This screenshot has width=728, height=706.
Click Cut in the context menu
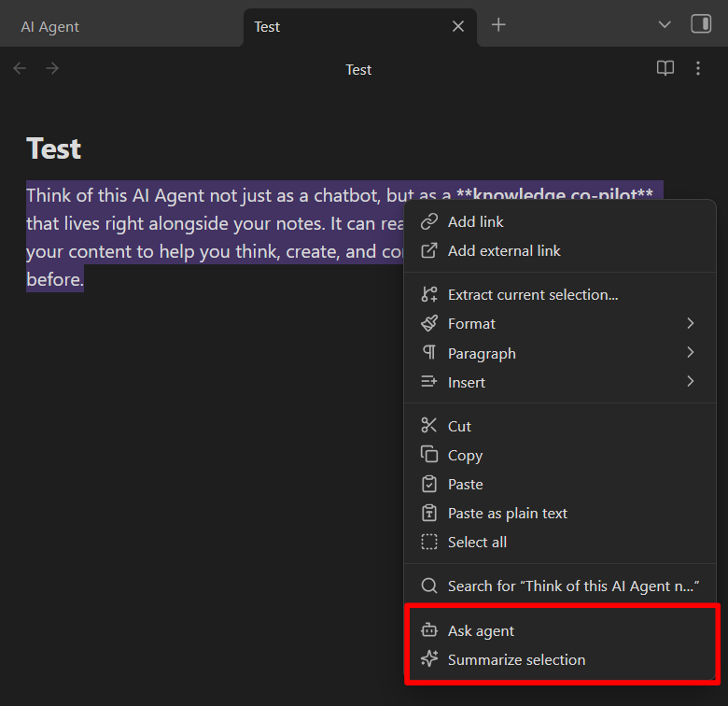pos(459,427)
